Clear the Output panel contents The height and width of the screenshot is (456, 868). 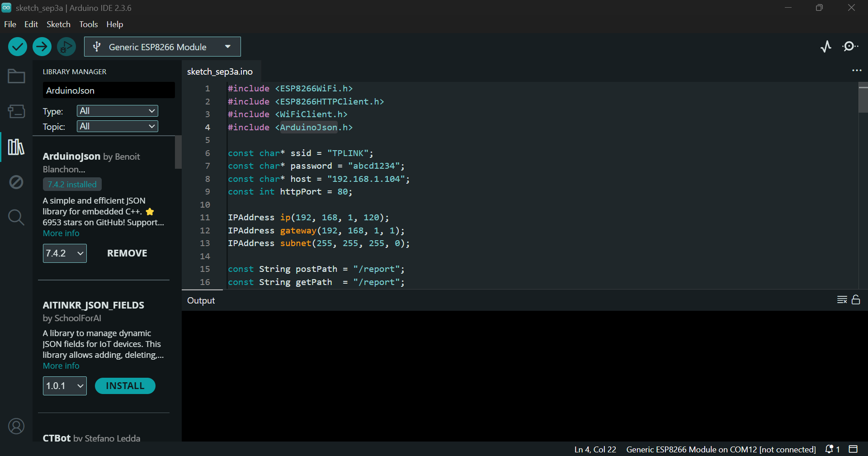[x=842, y=300]
